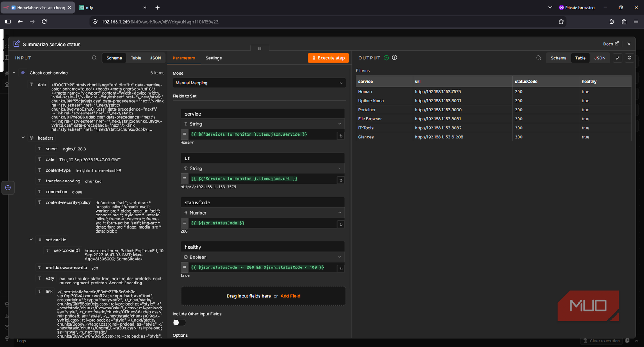Screen dimensions: 644x347
Task: Click the icon at right of statusCode expression field
Action: click(341, 224)
